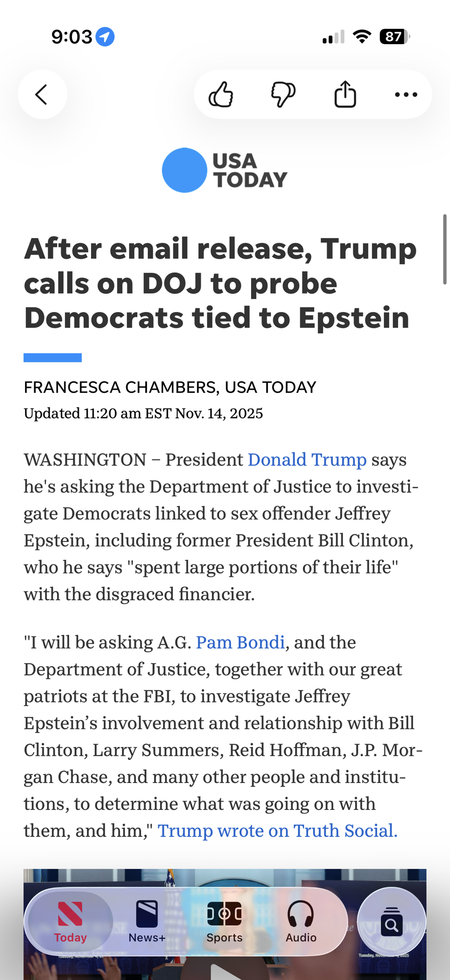Tap the back arrow button
Viewport: 450px width, 980px height.
(x=43, y=95)
